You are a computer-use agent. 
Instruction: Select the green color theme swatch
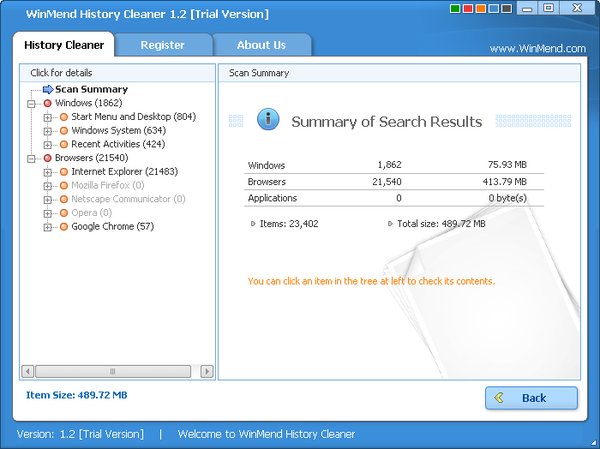(455, 8)
